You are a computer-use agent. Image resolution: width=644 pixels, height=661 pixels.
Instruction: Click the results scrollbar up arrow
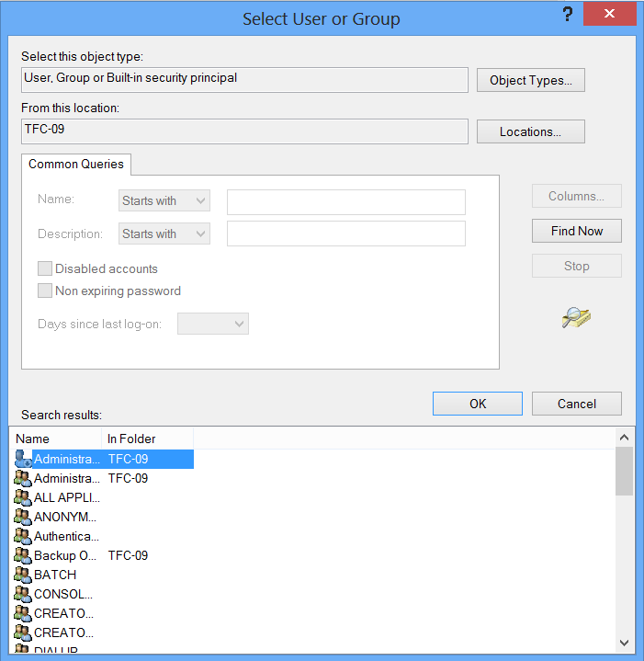(x=624, y=438)
